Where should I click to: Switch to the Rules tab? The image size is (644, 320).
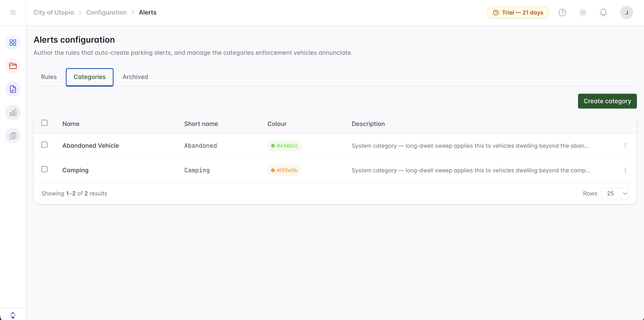pyautogui.click(x=49, y=77)
